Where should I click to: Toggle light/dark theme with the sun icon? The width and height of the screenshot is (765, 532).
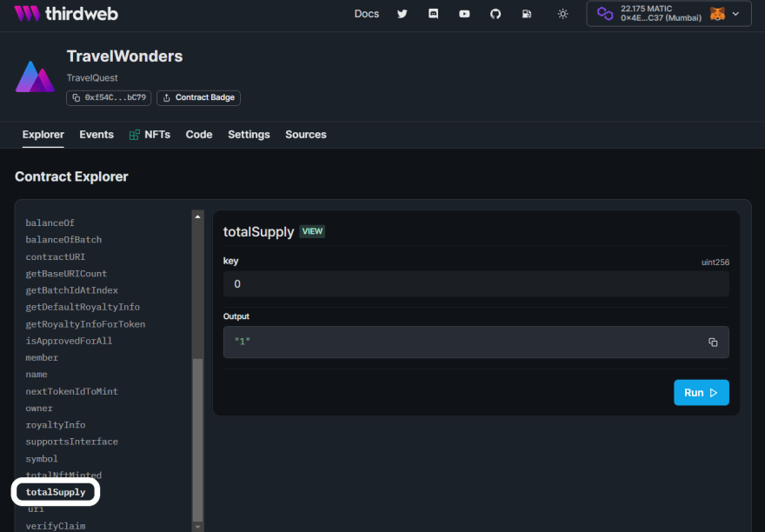(563, 14)
